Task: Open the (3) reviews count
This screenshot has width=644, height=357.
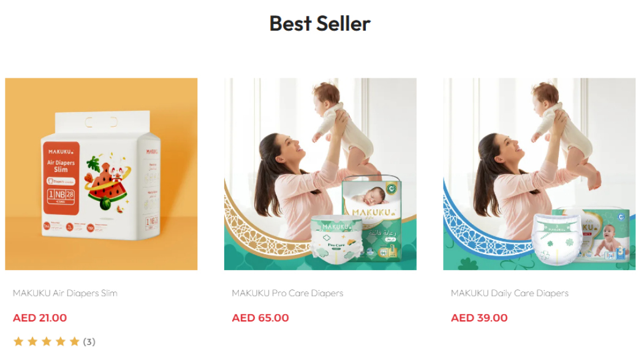Action: [x=89, y=342]
